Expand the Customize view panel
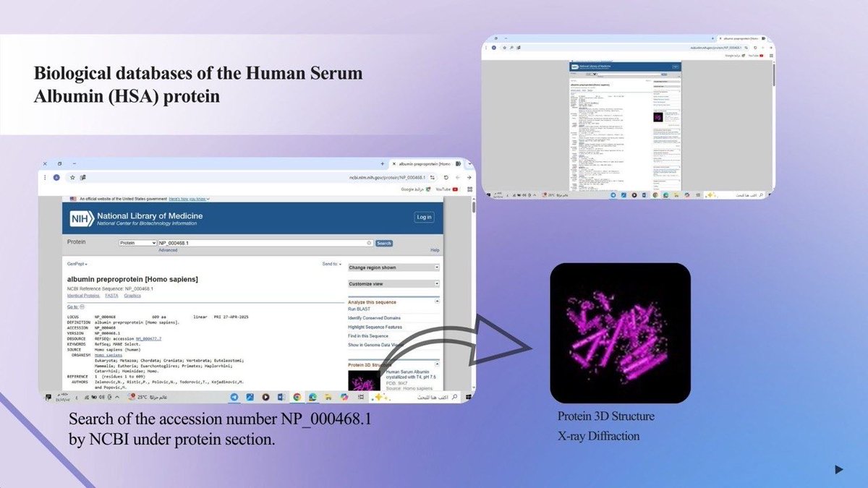Image resolution: width=868 pixels, height=488 pixels. pyautogui.click(x=393, y=284)
